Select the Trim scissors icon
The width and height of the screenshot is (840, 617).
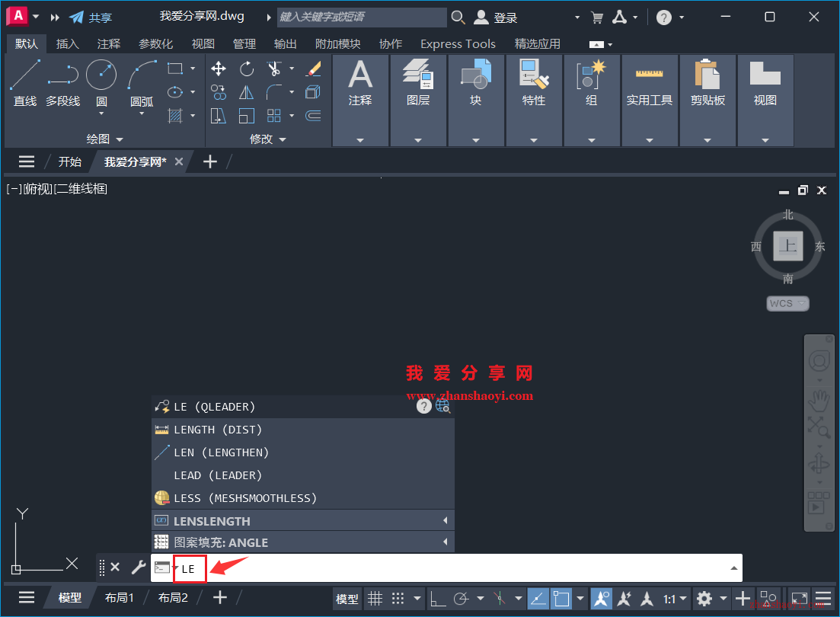coord(274,69)
